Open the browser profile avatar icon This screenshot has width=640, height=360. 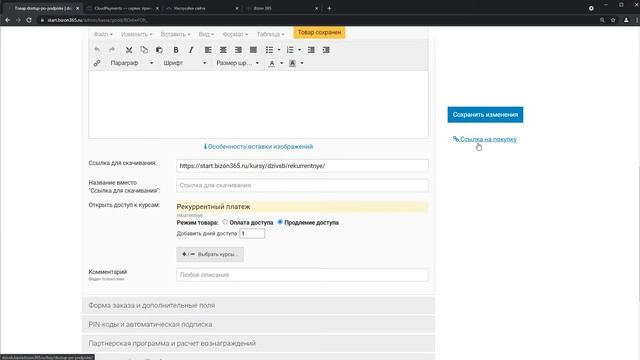click(x=626, y=20)
